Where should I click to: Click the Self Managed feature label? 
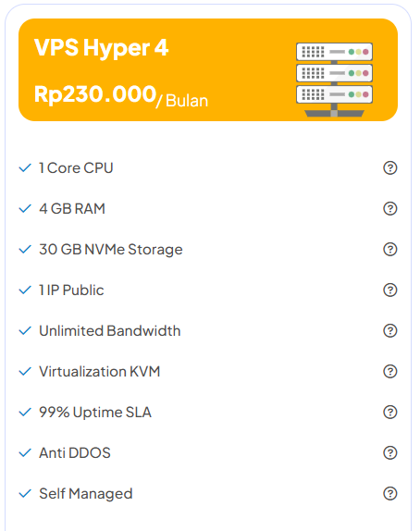[86, 494]
